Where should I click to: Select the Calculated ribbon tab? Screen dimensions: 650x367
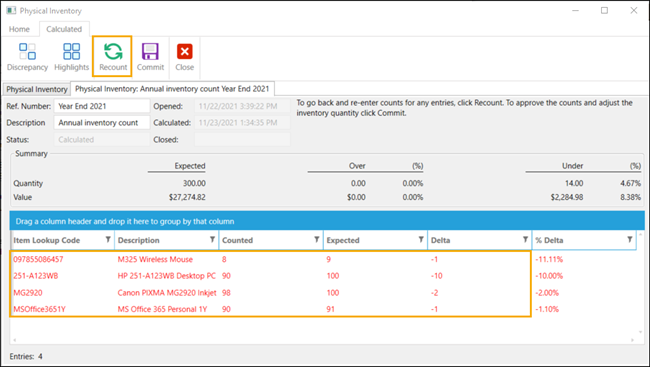point(64,29)
